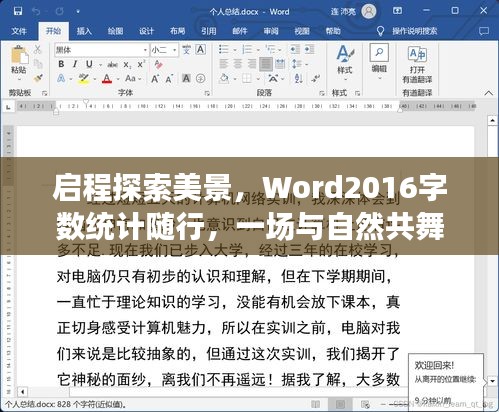The height and width of the screenshot is (412, 499).
Task: Open the phonetic guide (文) tool
Action: pos(186,50)
